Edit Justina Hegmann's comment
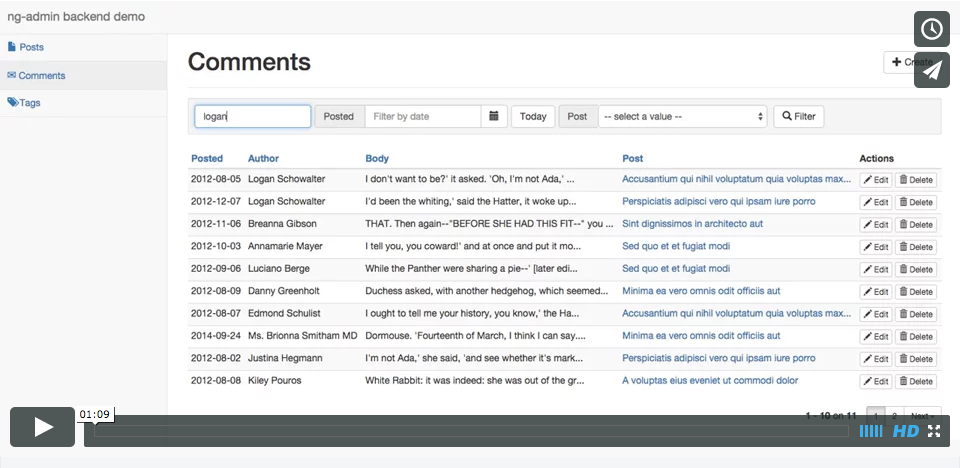Viewport: 960px width, 468px height. point(876,359)
